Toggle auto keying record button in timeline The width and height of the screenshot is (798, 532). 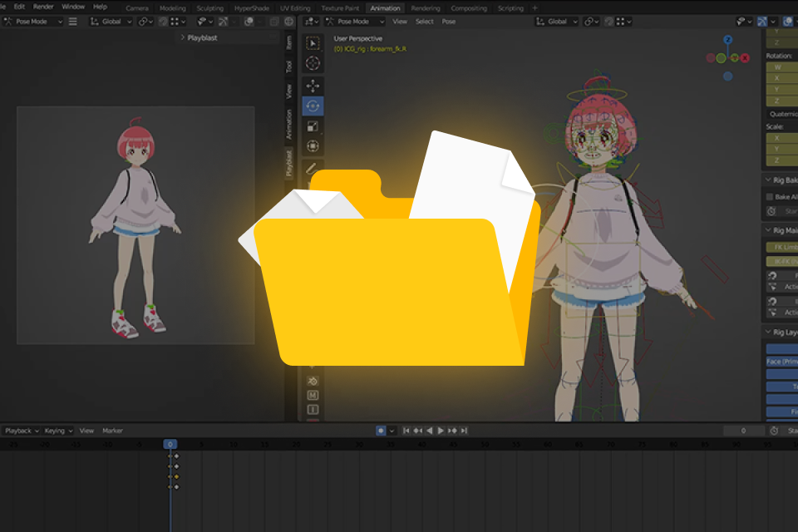[x=381, y=431]
